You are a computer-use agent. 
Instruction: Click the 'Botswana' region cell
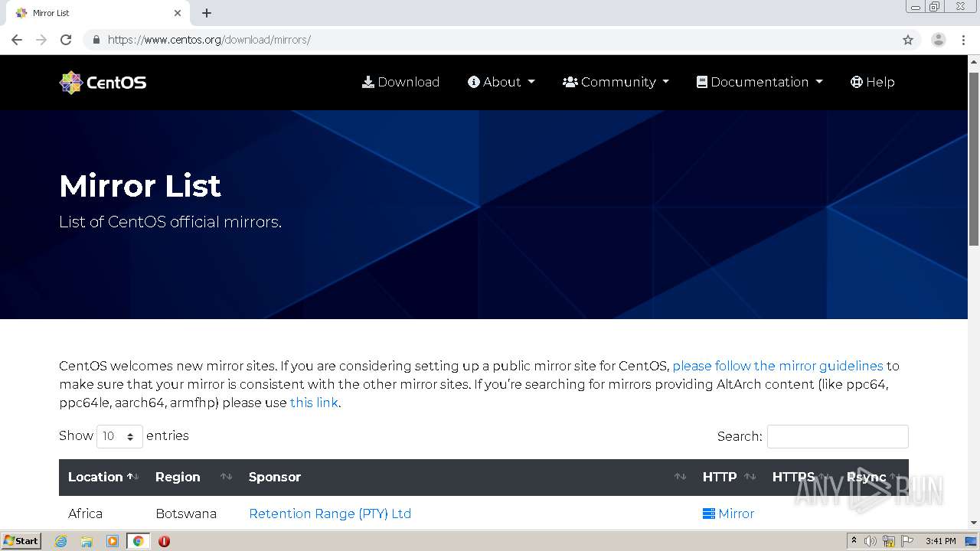186,514
